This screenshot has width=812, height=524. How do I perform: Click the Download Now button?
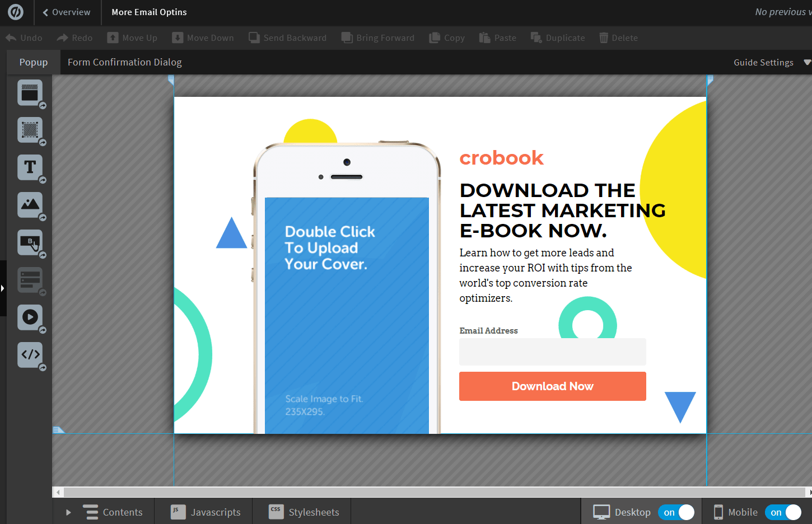pyautogui.click(x=553, y=386)
